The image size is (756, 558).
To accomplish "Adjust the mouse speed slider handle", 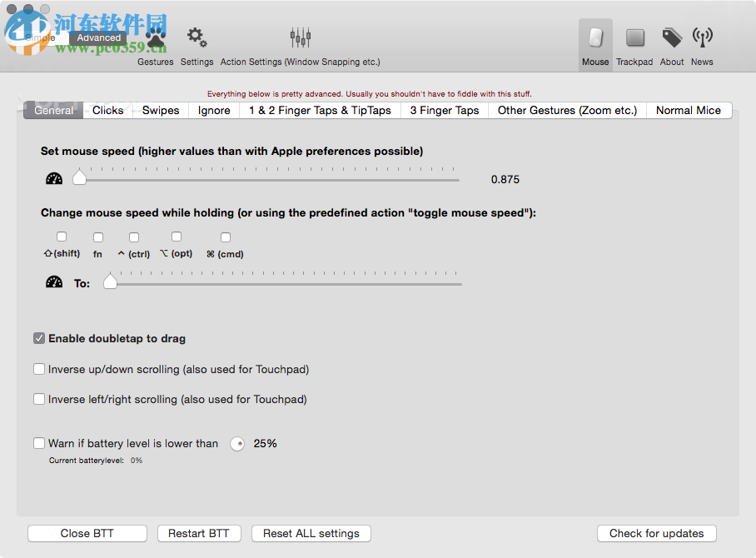I will 80,177.
